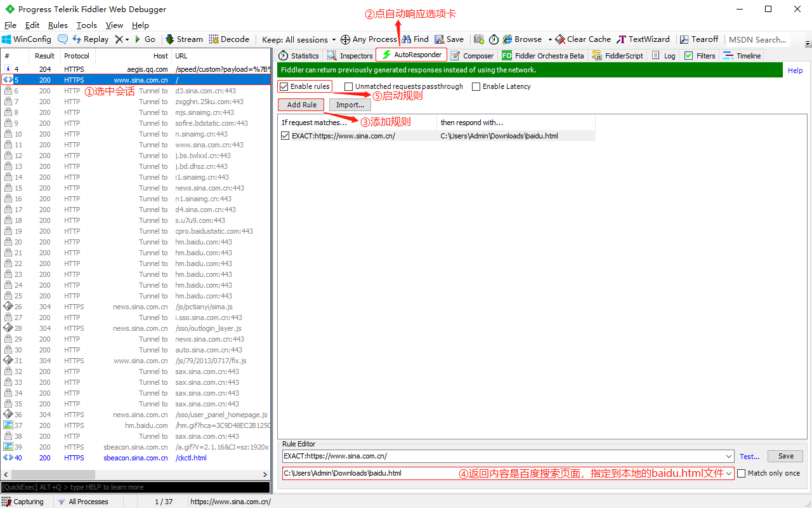The height and width of the screenshot is (508, 812).
Task: Open the Filters tab
Action: click(x=700, y=56)
